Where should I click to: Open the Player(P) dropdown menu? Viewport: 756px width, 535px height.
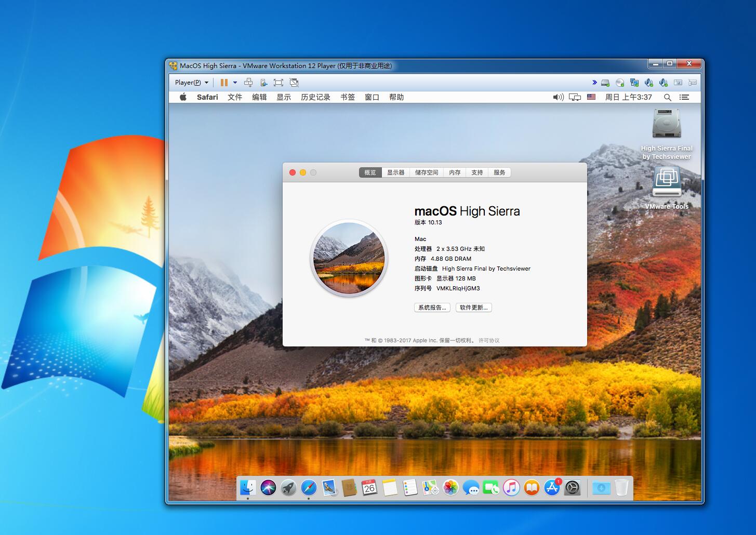point(191,82)
